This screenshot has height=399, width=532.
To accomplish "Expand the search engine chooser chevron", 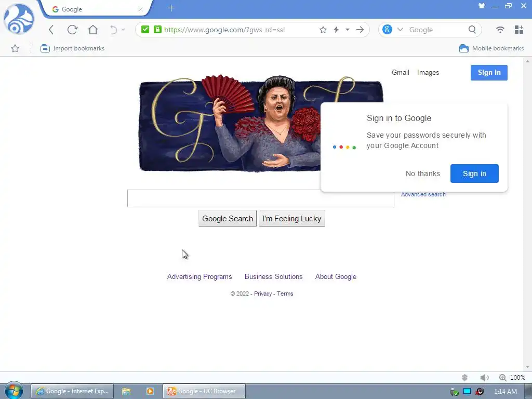I will (x=401, y=30).
